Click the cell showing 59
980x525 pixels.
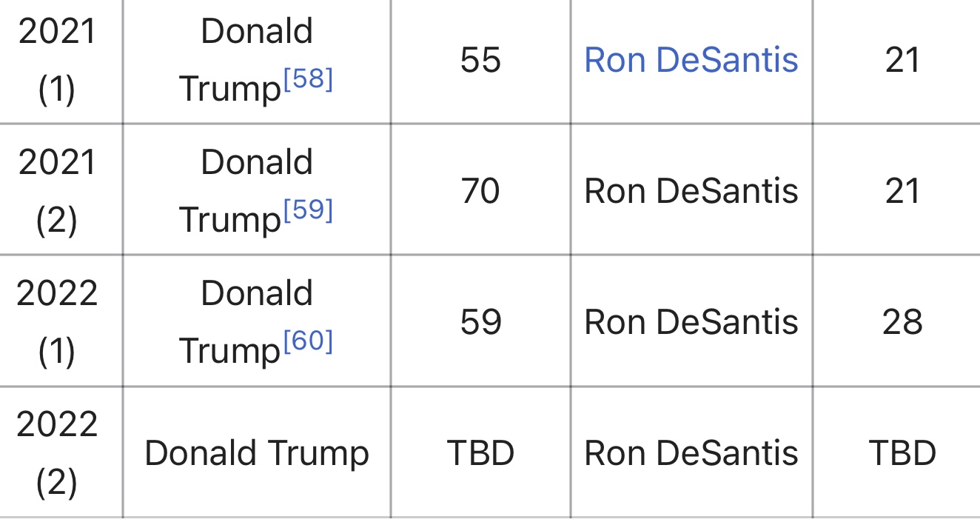(480, 322)
